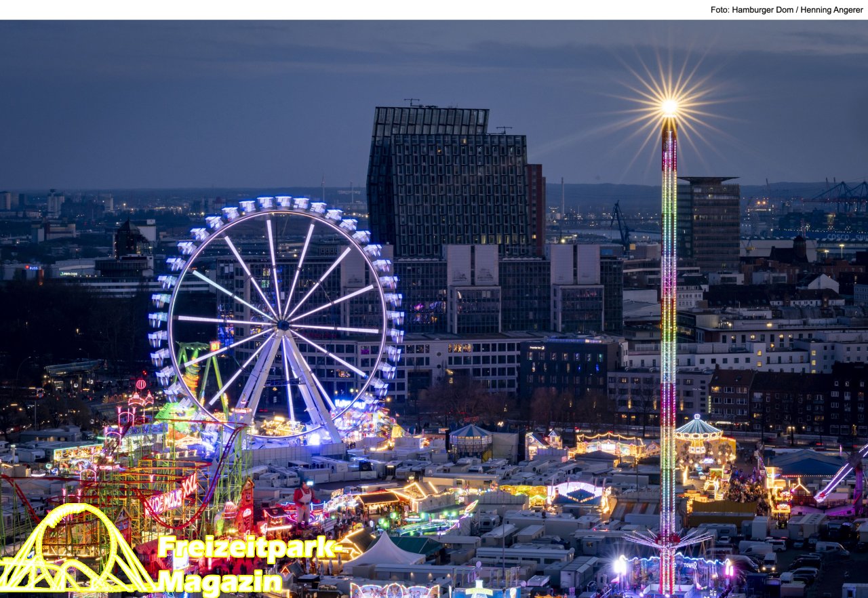Screen dimensions: 868x598
Task: Click the white pointed tent at the bottom
Action: [384, 551]
